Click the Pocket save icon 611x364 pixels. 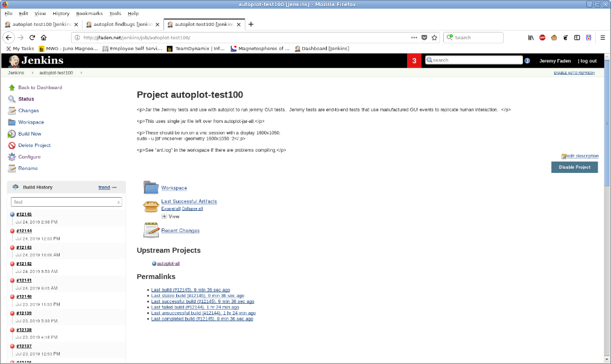425,37
